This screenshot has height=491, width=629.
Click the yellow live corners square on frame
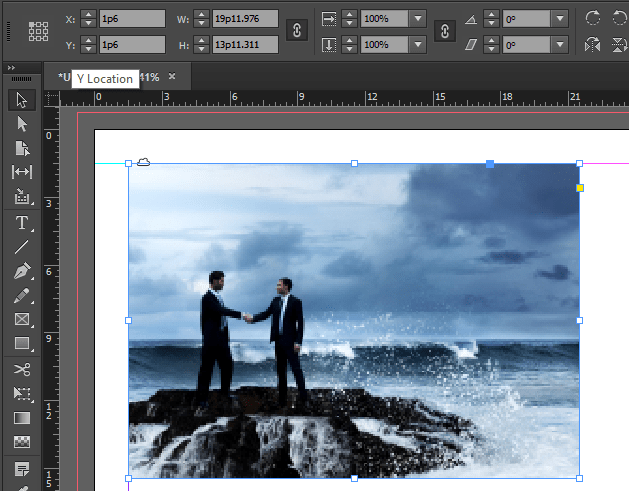click(x=580, y=188)
